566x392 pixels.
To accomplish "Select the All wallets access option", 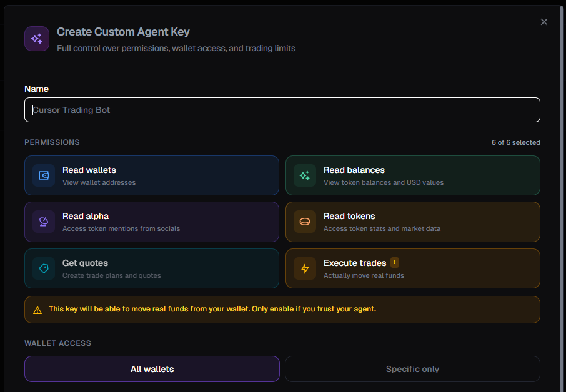I will coord(152,369).
